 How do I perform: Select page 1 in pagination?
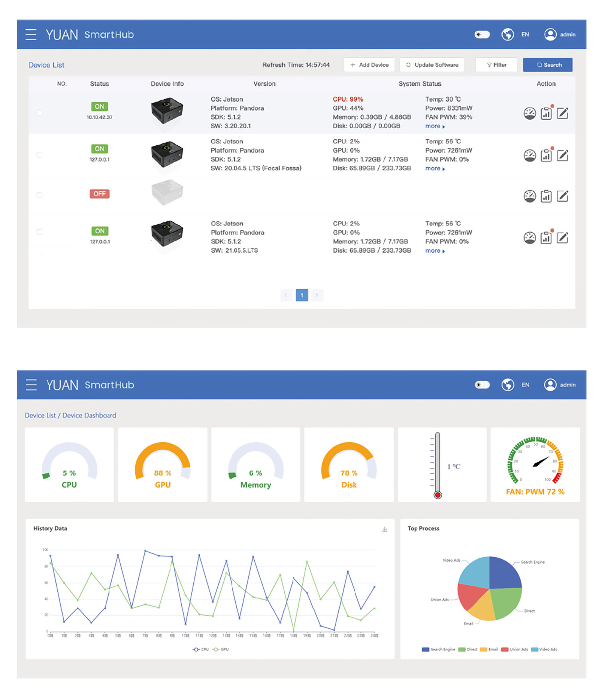(x=302, y=295)
